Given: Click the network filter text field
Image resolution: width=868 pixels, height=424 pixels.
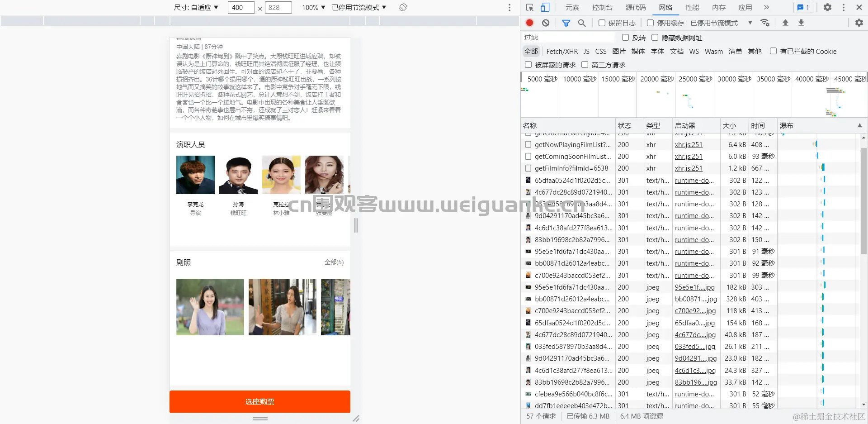Looking at the screenshot, I should click(x=568, y=38).
